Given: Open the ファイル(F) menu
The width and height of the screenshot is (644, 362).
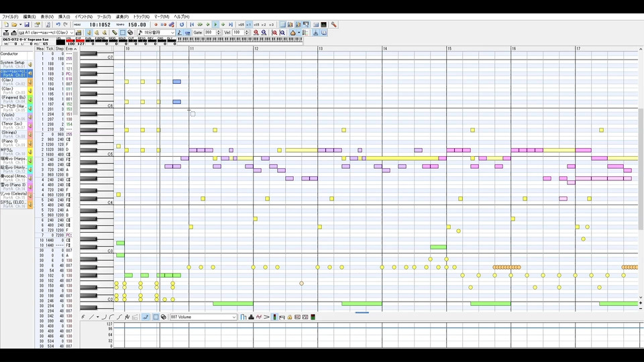Looking at the screenshot, I should pos(10,17).
